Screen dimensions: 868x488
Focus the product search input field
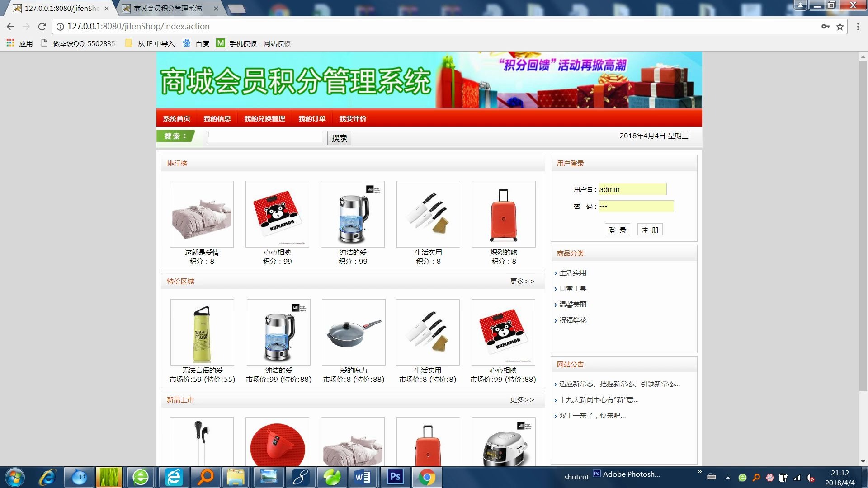tap(265, 136)
